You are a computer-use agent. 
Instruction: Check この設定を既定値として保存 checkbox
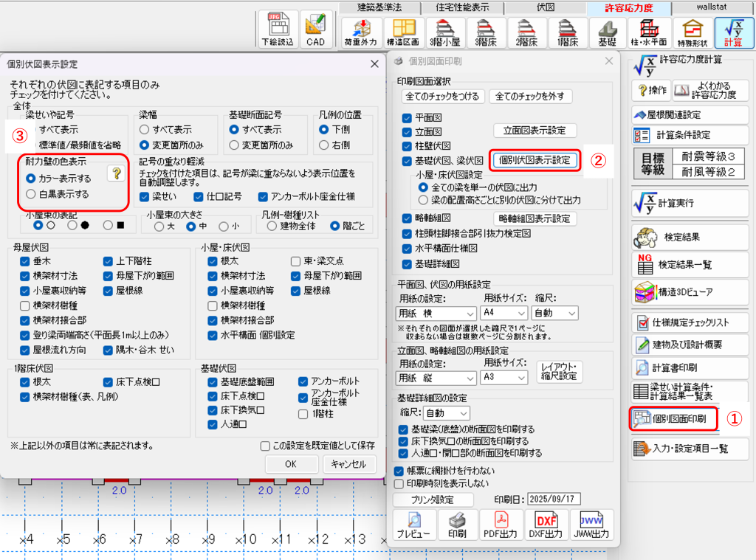point(265,446)
